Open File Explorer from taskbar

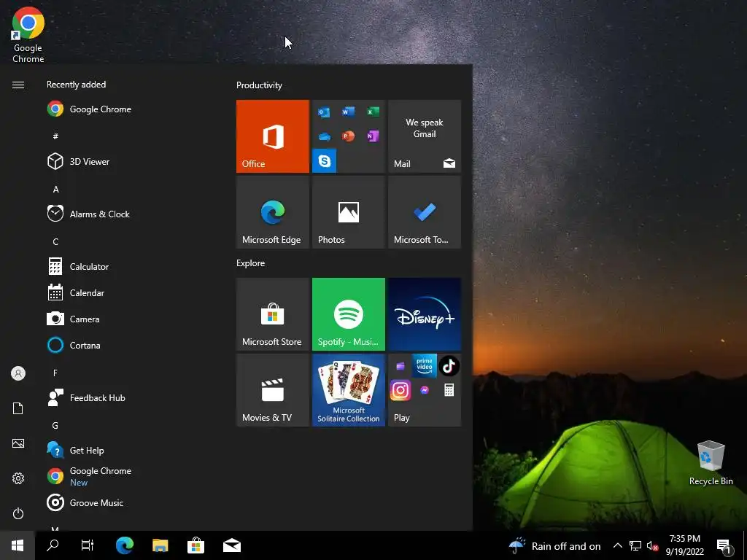click(160, 545)
